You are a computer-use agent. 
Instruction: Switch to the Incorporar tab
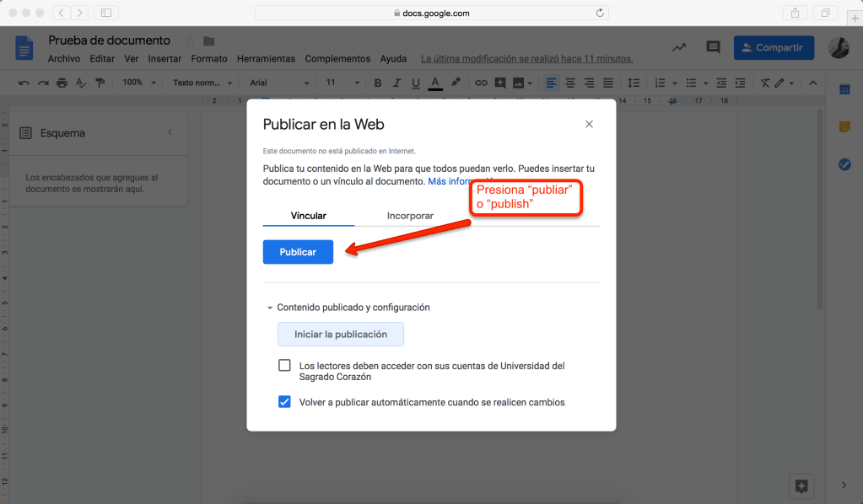(410, 216)
